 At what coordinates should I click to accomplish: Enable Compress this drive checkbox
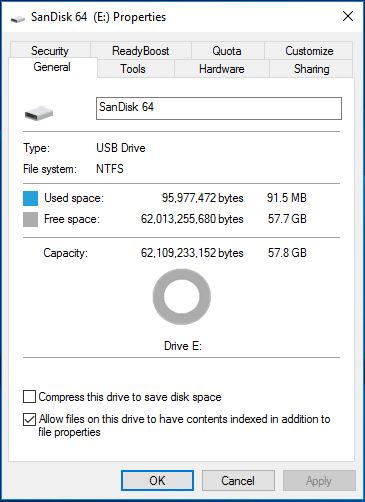click(29, 397)
